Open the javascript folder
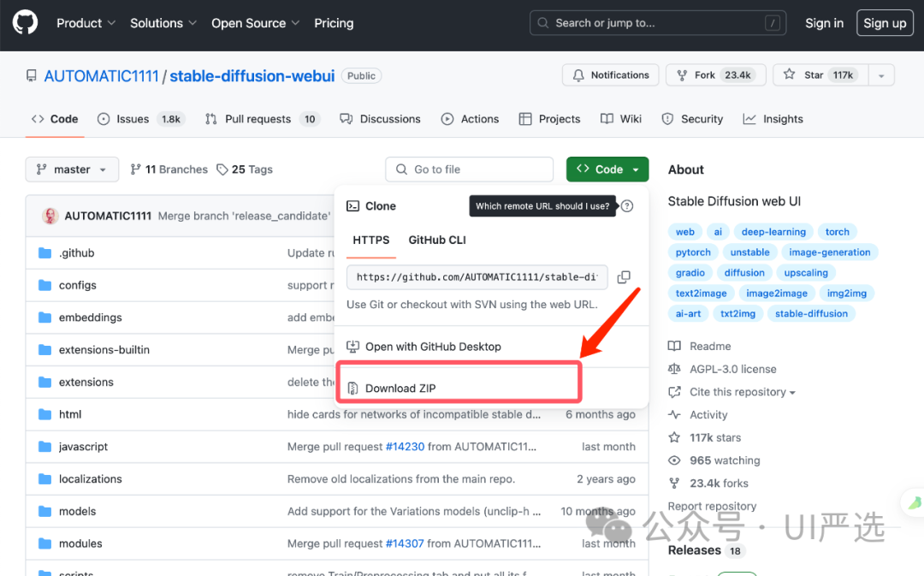This screenshot has height=576, width=924. pyautogui.click(x=83, y=447)
